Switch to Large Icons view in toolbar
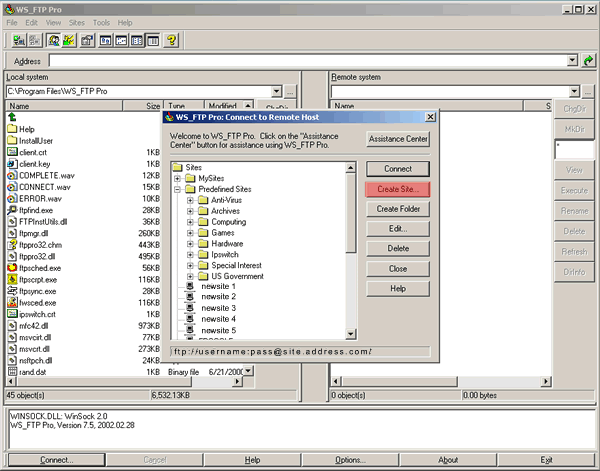600x471 pixels. [x=105, y=40]
